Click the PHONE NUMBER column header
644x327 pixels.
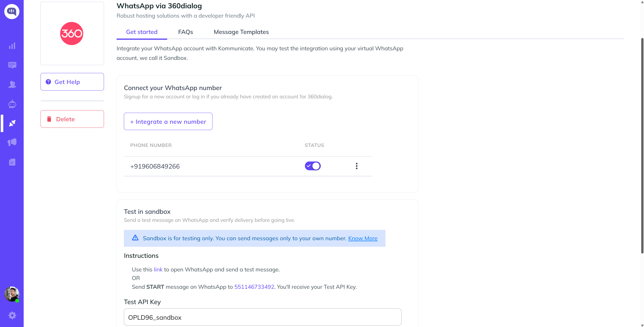(151, 145)
